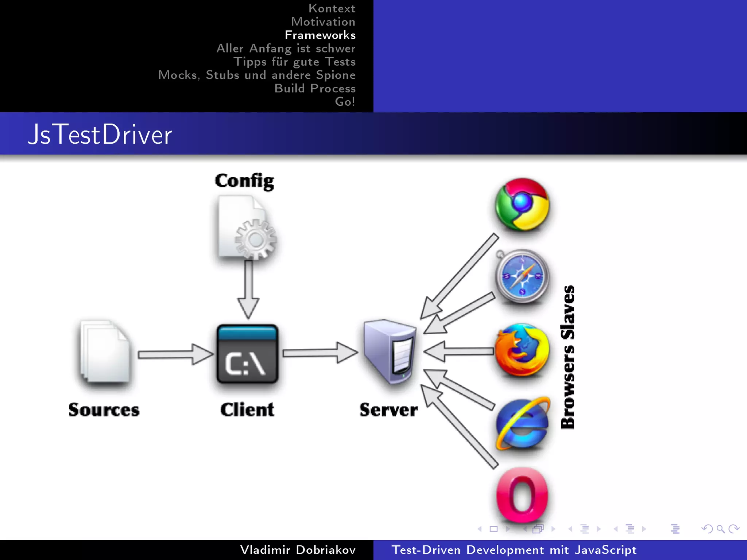Click the next frame arrow
Image resolution: width=747 pixels, height=560 pixels.
point(553,529)
